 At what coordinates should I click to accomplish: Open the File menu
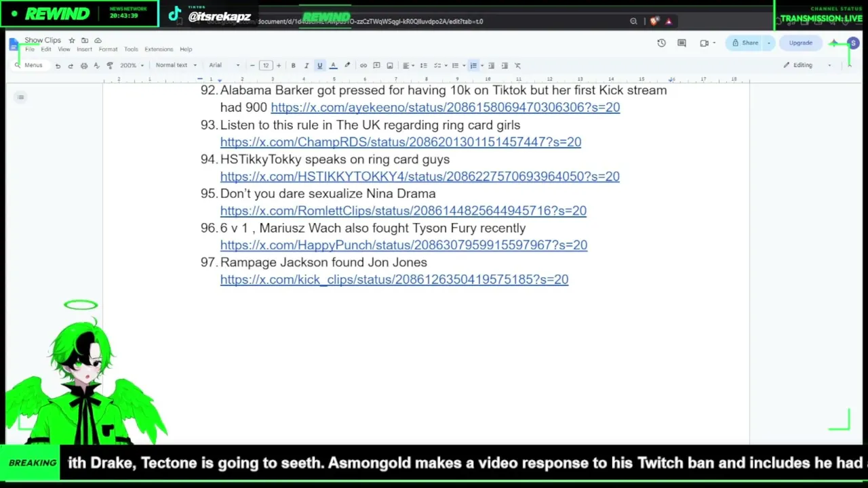[x=30, y=49]
